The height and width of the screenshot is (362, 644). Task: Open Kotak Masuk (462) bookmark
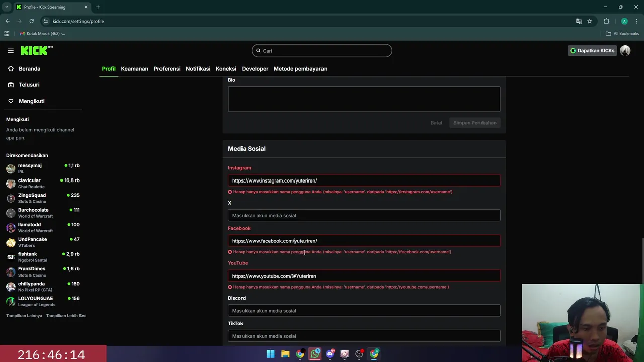[42, 34]
